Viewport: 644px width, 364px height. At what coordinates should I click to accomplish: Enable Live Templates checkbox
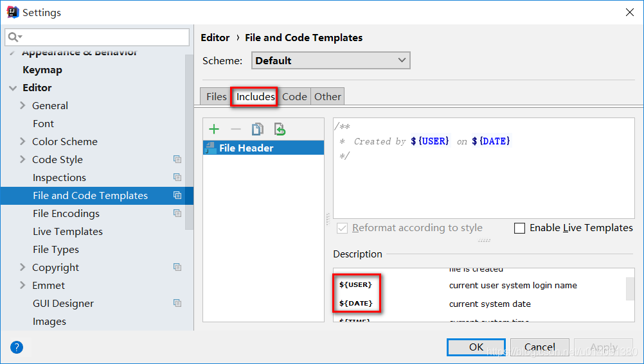[519, 228]
